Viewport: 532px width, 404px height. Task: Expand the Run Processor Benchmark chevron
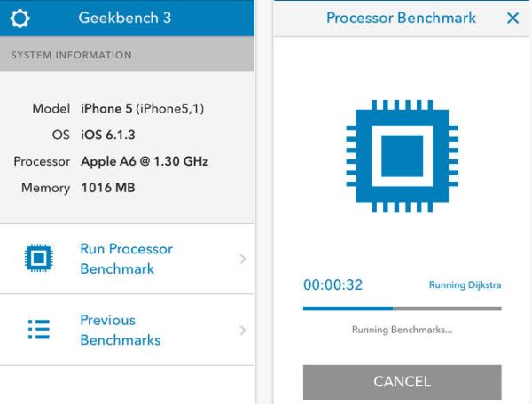243,259
